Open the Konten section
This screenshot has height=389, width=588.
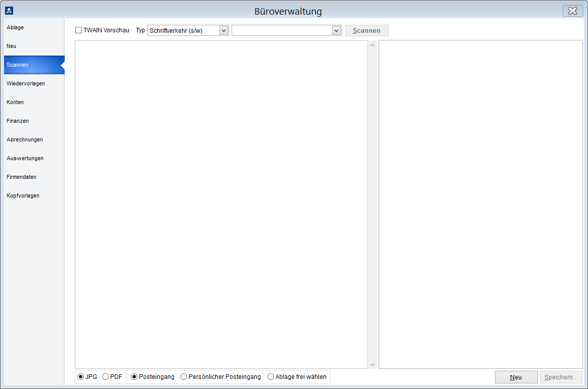click(34, 103)
